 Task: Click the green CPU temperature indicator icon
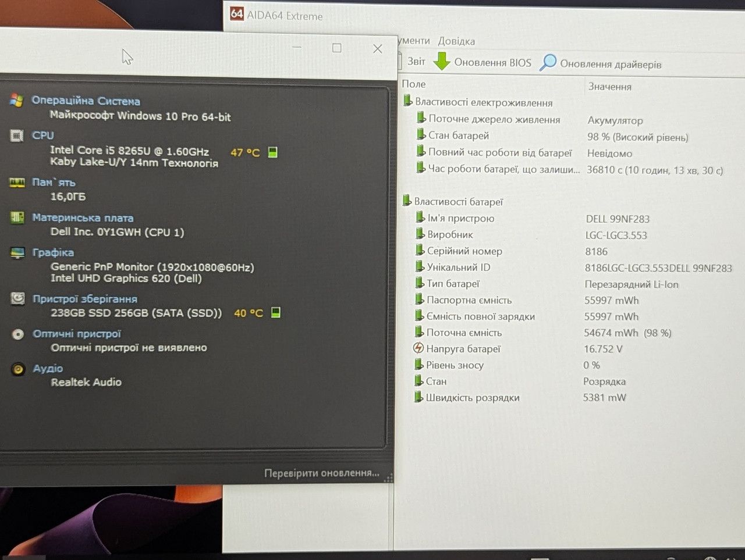point(272,152)
